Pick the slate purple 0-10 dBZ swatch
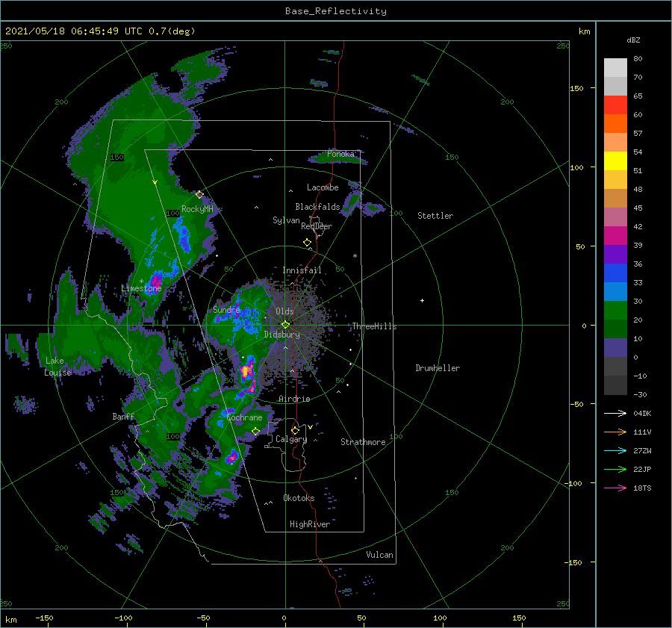This screenshot has height=628, width=672. 615,348
